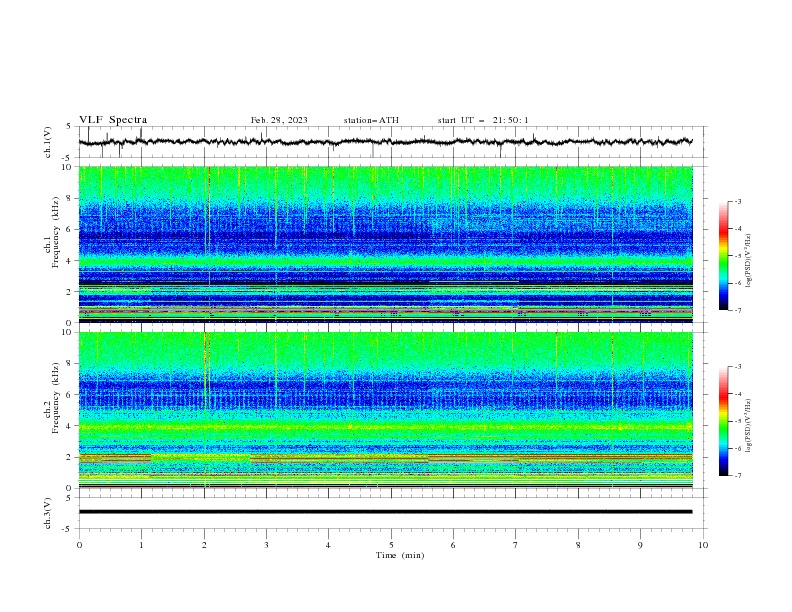Click the "-5" tick on ch.3(V) axis
Image resolution: width=792 pixels, height=612 pixels.
coord(68,529)
